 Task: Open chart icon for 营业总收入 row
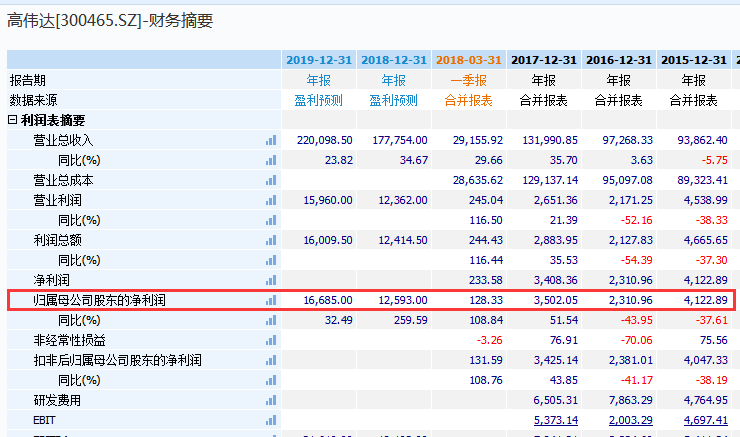271,140
